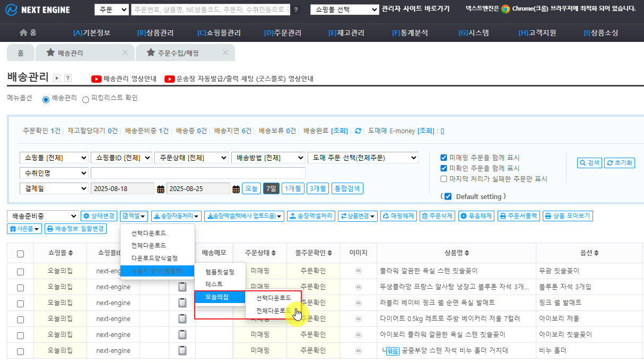Click the help question mark next to 배송관리 title
Viewport: 644px width, 363px height.
(68, 78)
